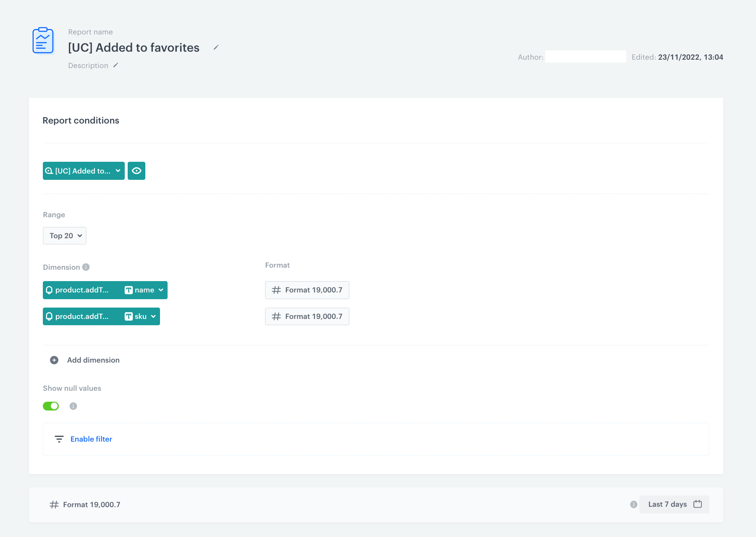This screenshot has height=537, width=756.
Task: Edit description using its pencil icon
Action: click(x=115, y=65)
